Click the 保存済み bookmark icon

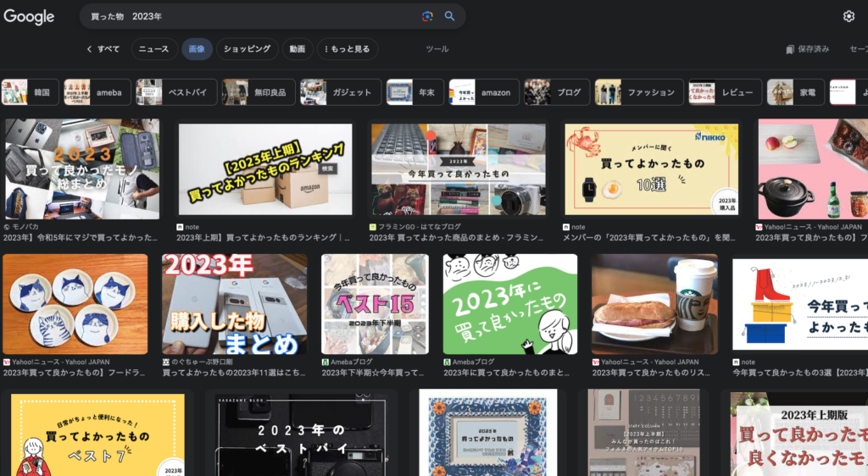click(x=790, y=49)
